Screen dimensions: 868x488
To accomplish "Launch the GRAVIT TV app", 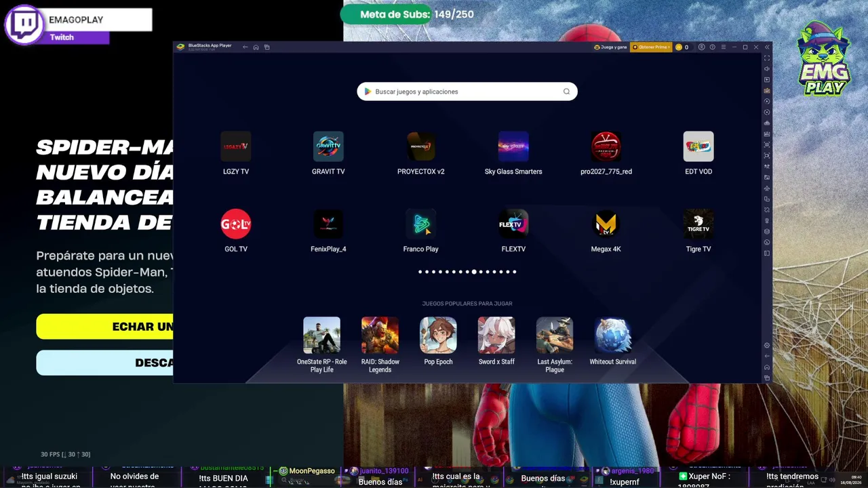I will [x=328, y=146].
